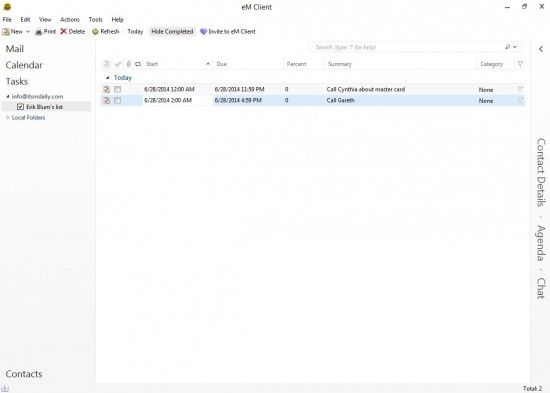Switch to the Calendar section
Screen dimensions: 550x393
(x=24, y=65)
